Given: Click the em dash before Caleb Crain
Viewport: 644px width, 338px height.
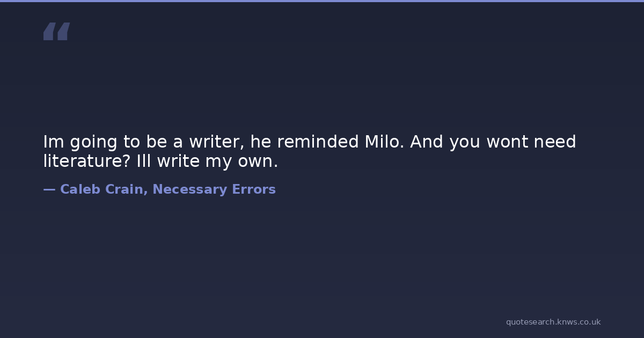Looking at the screenshot, I should 49,189.
